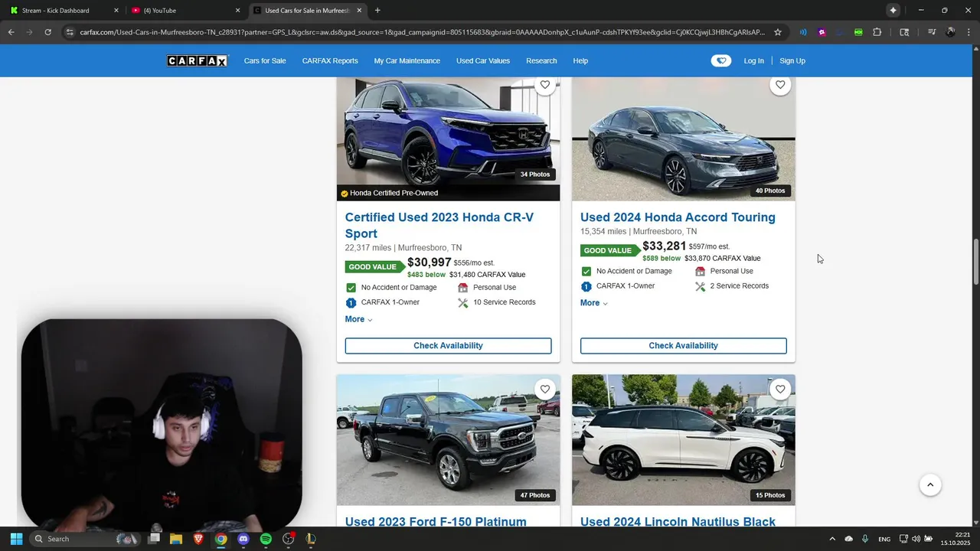Screen dimensions: 980x551
Task: Click the volume speaker icon in tray
Action: coord(916,539)
